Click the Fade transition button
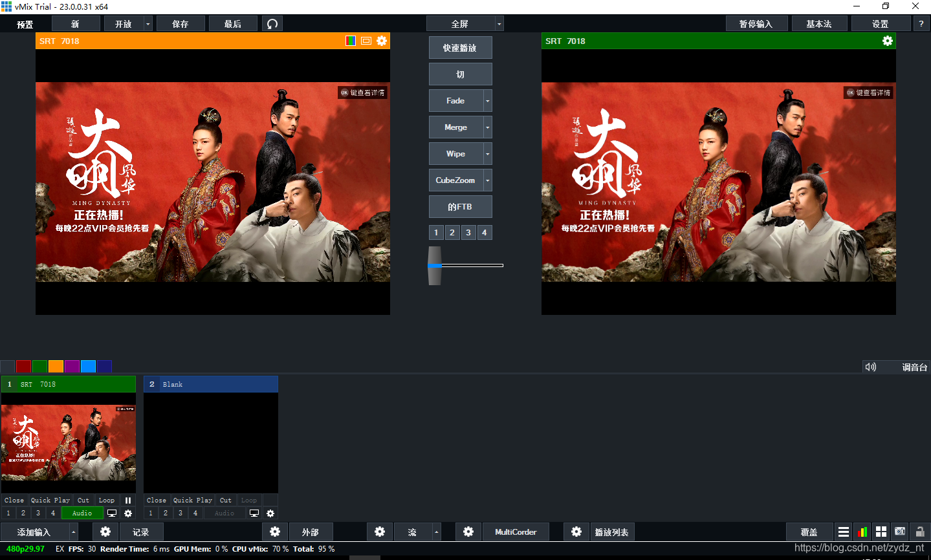 [456, 101]
